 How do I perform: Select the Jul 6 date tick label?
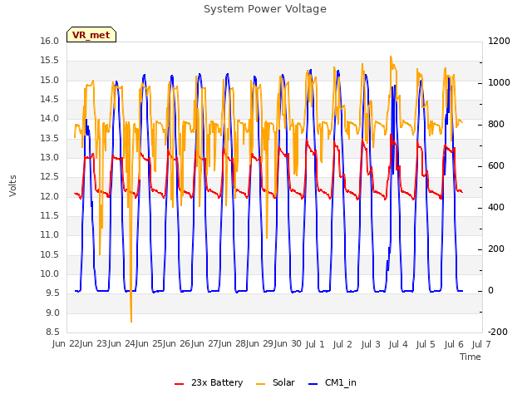pyautogui.click(x=454, y=344)
